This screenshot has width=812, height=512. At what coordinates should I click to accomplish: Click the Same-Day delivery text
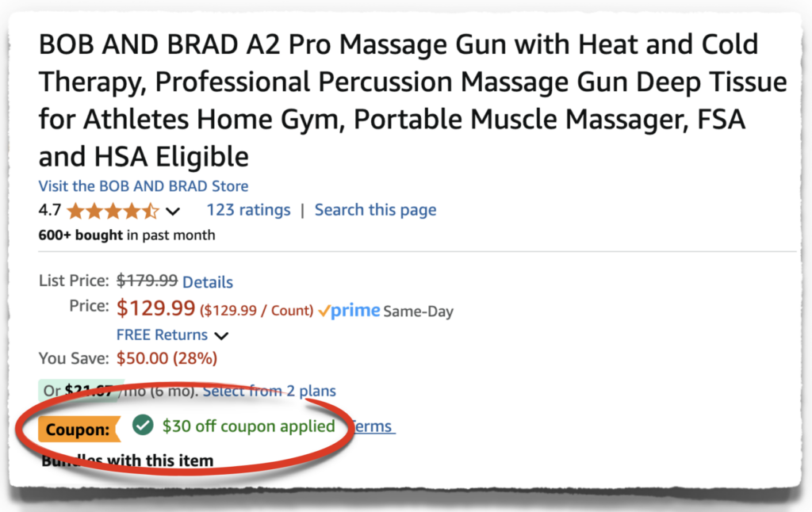click(419, 311)
